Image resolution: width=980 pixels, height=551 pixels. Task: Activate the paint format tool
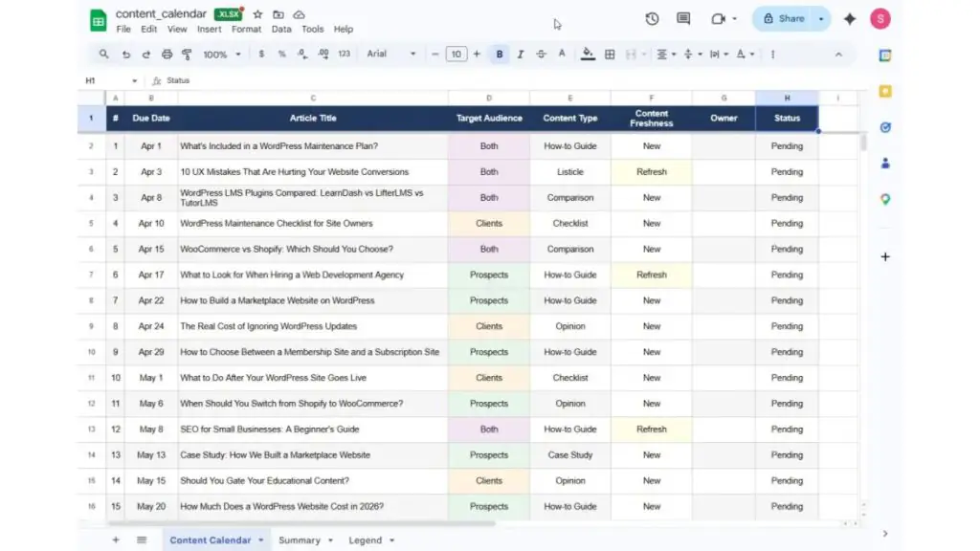(x=187, y=55)
